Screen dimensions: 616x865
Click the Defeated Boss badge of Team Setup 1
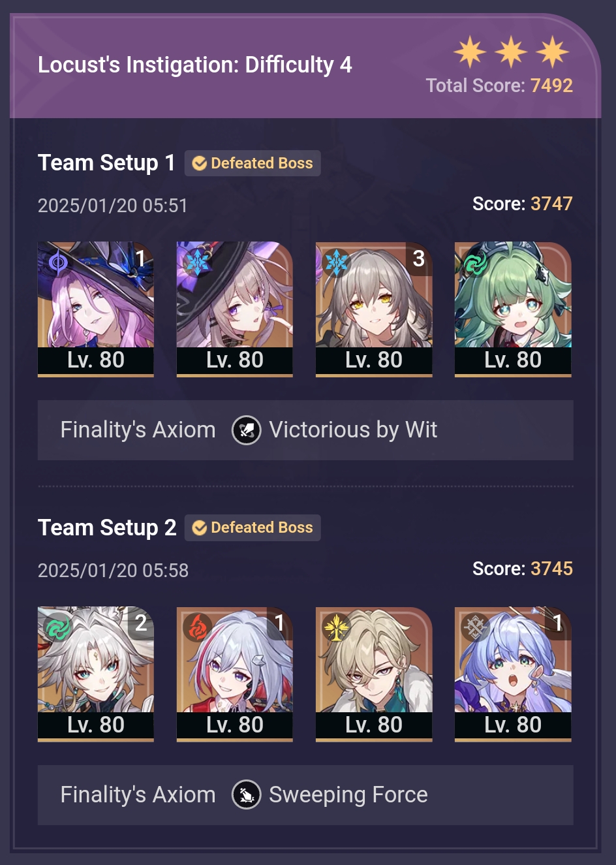click(253, 163)
